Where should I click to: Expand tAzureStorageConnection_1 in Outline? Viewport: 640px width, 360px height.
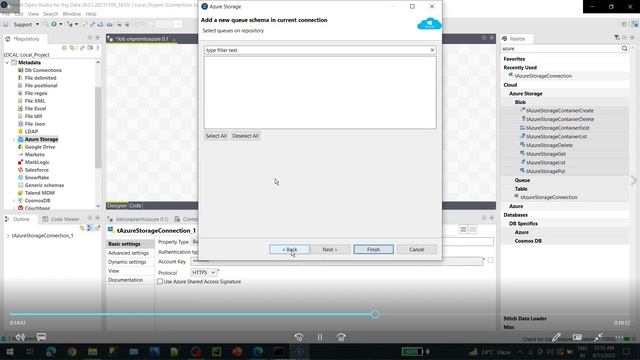coord(8,236)
